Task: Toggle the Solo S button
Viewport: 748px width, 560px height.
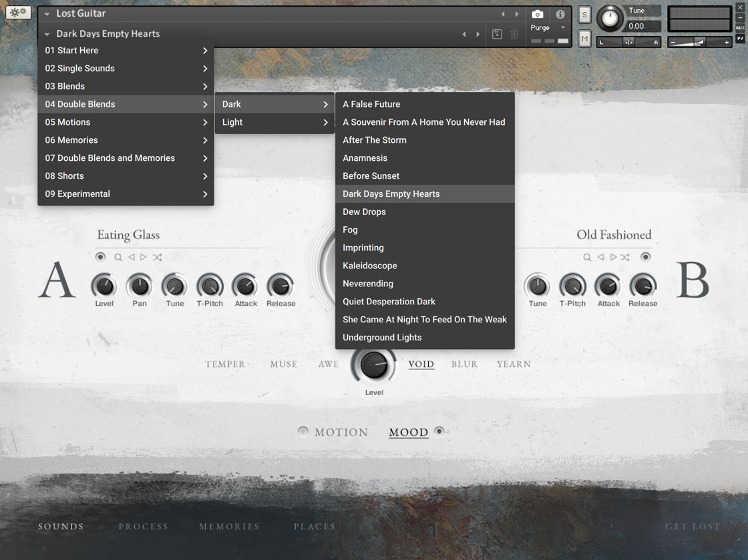Action: [x=584, y=15]
